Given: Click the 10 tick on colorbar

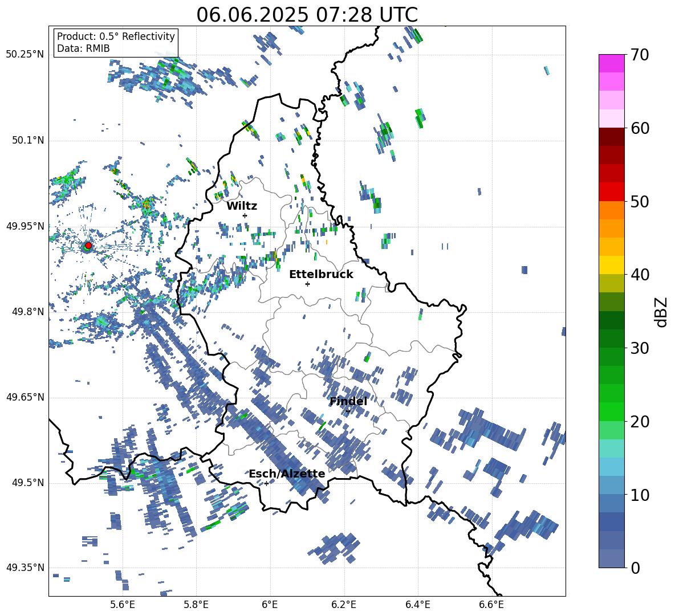Looking at the screenshot, I should 640,495.
